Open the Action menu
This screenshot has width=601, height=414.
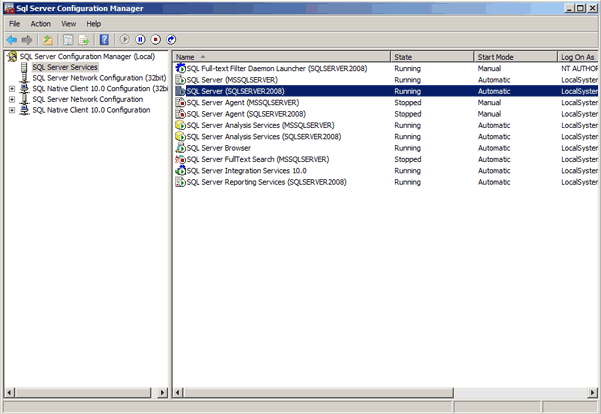[41, 24]
